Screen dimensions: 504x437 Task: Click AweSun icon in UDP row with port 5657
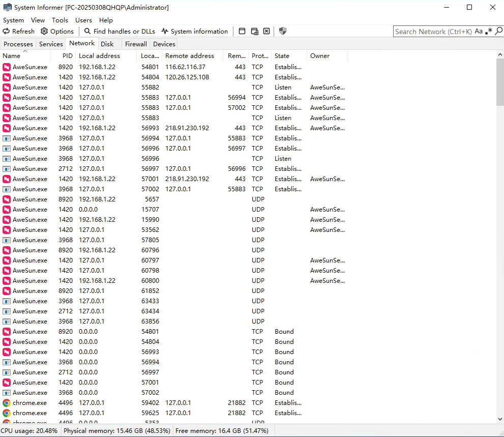[x=7, y=199]
